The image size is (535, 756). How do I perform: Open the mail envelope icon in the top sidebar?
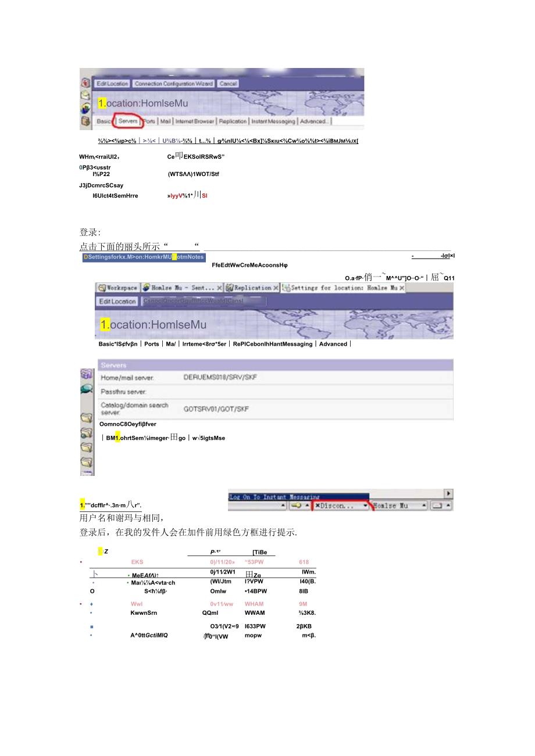[x=85, y=94]
